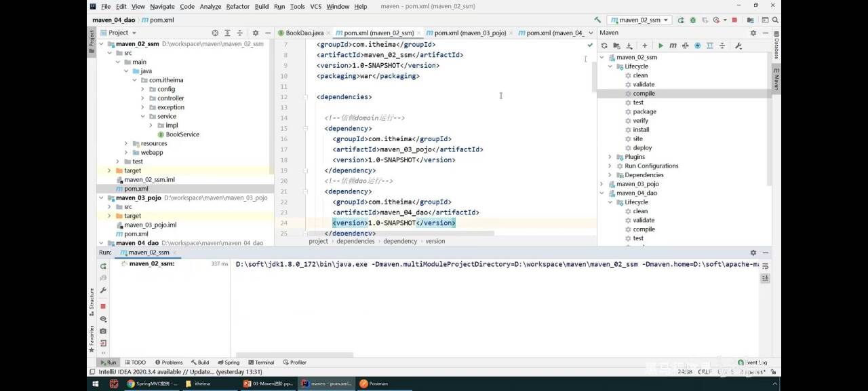Open Run panel wrench settings
The image size is (868, 391).
click(x=103, y=291)
